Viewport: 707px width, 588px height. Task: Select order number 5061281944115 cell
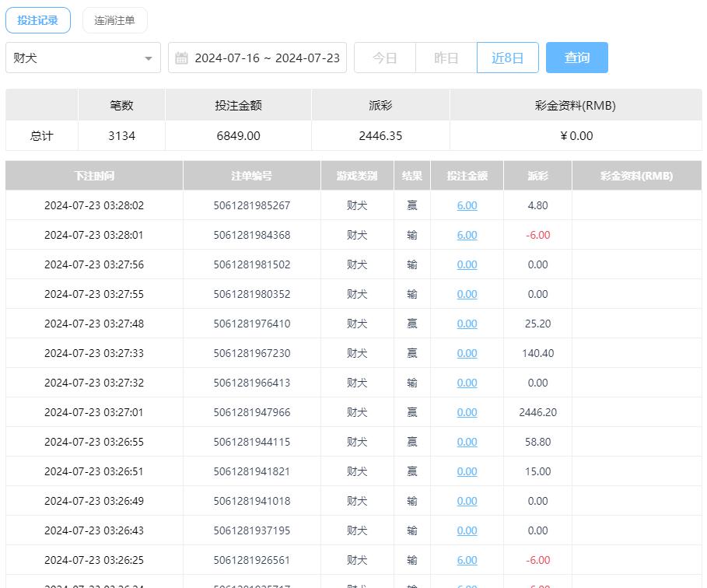pyautogui.click(x=251, y=442)
